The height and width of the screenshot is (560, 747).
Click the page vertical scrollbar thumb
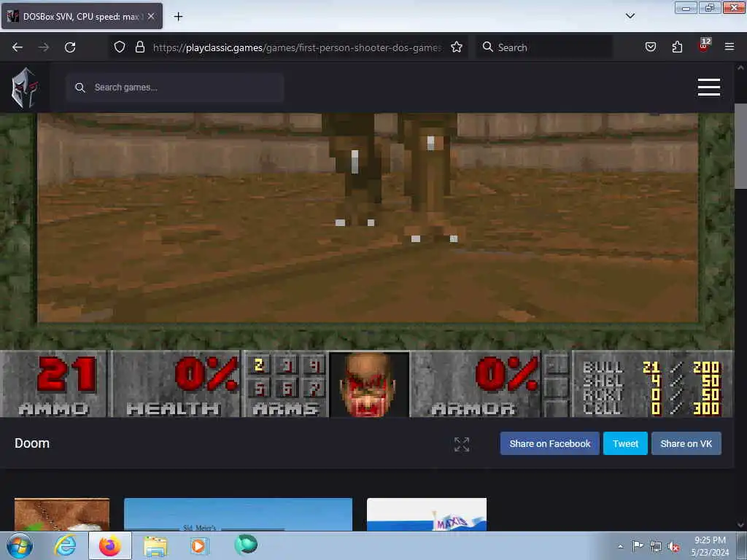point(740,146)
